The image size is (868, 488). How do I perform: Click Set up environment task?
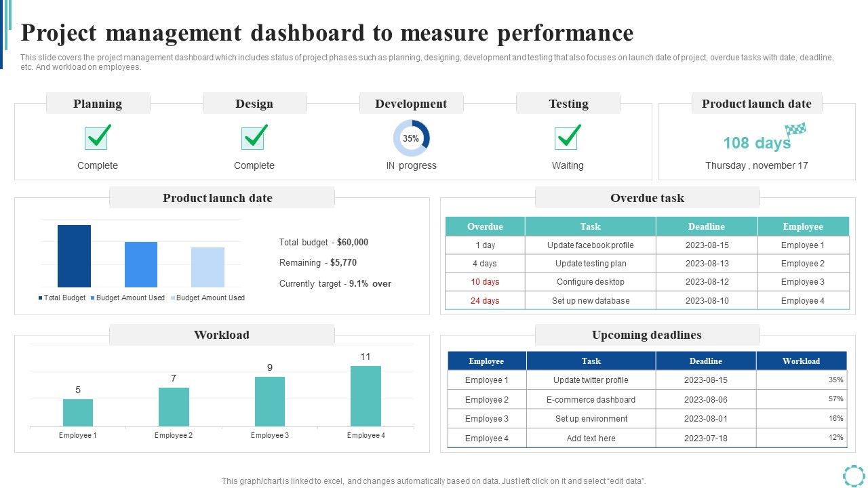[591, 419]
